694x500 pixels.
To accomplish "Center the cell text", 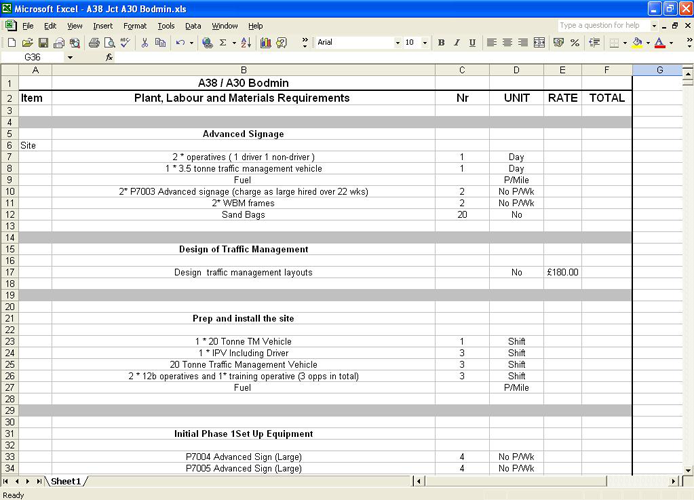I will 507,42.
